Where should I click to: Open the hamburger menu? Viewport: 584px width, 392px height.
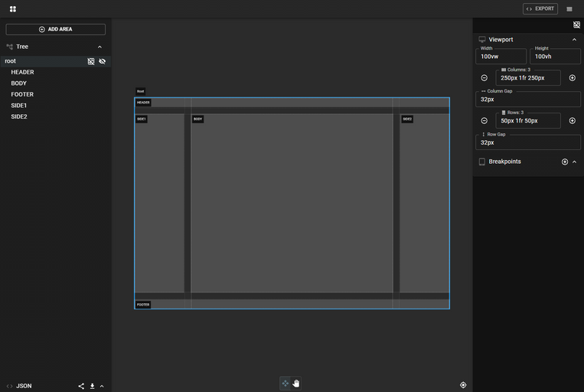click(x=569, y=9)
